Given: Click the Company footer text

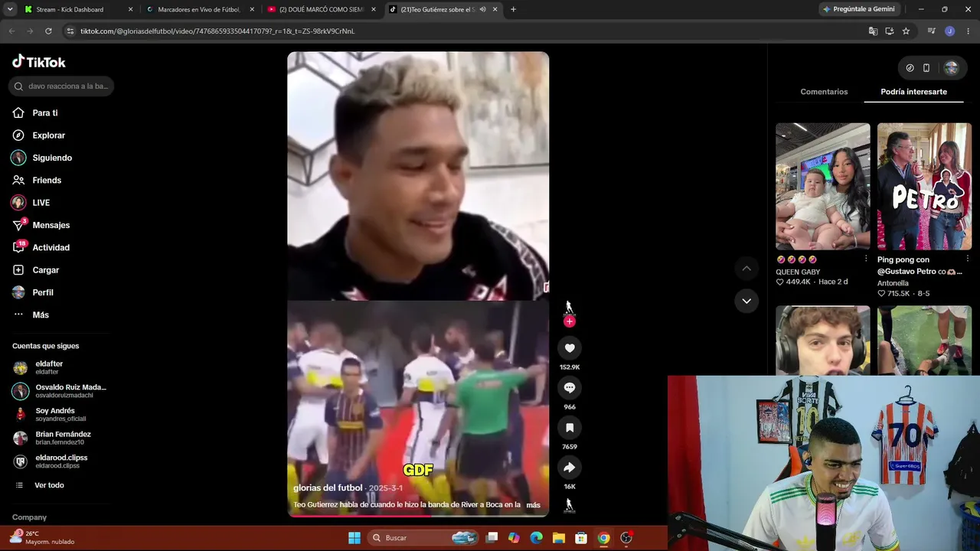Looking at the screenshot, I should click(x=29, y=517).
